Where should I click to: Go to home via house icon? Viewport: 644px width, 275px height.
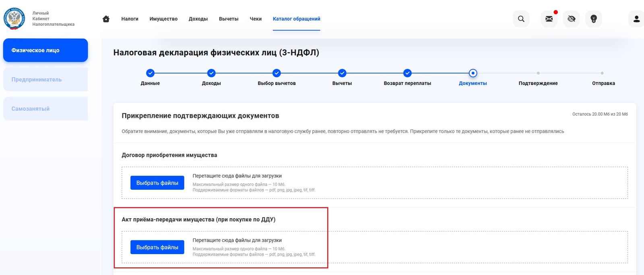pos(106,19)
